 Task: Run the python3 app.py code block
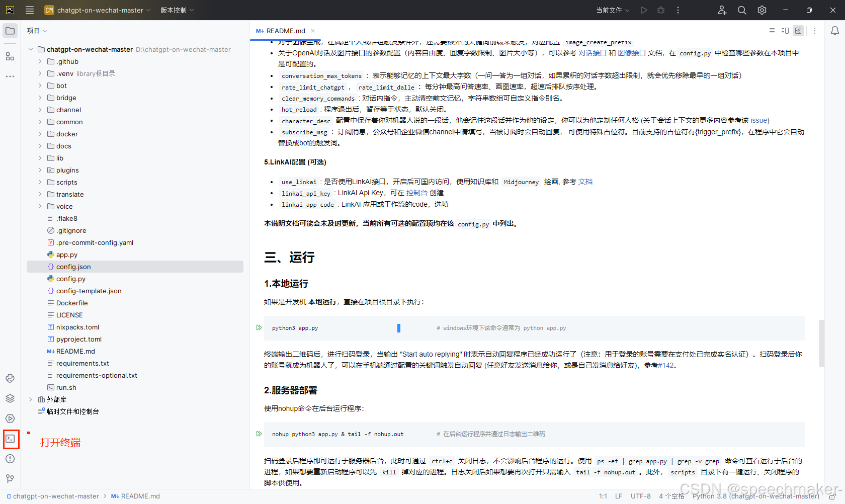[x=259, y=327]
